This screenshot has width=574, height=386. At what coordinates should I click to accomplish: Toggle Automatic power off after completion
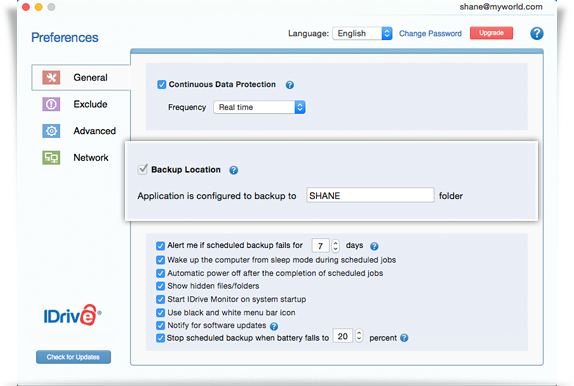click(x=160, y=274)
